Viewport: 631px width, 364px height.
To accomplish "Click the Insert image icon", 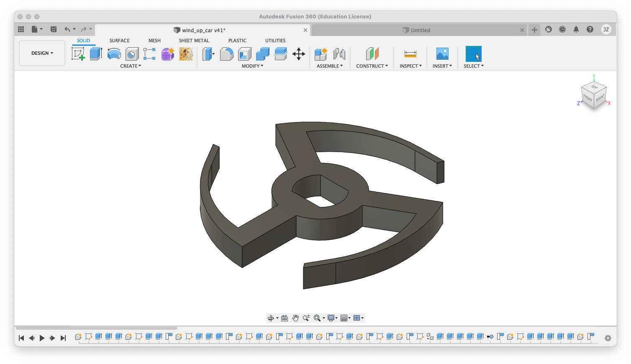I will (442, 54).
